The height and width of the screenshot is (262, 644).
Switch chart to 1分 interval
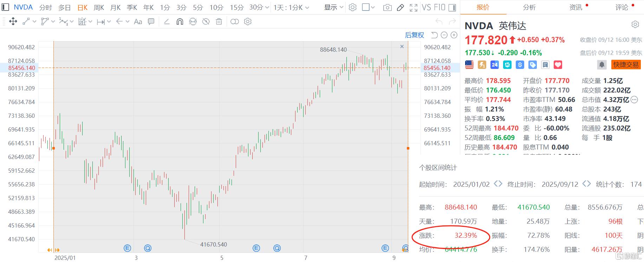(x=165, y=7)
